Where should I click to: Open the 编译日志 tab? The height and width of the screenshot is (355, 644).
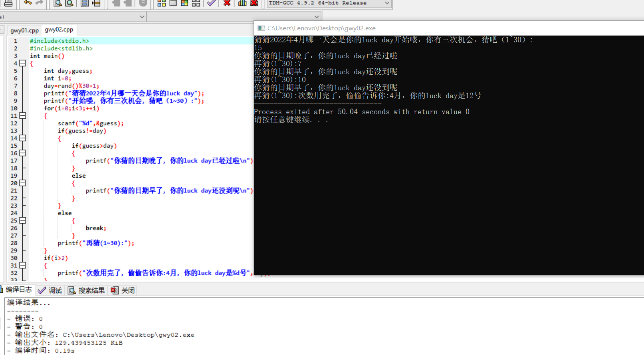coord(17,290)
